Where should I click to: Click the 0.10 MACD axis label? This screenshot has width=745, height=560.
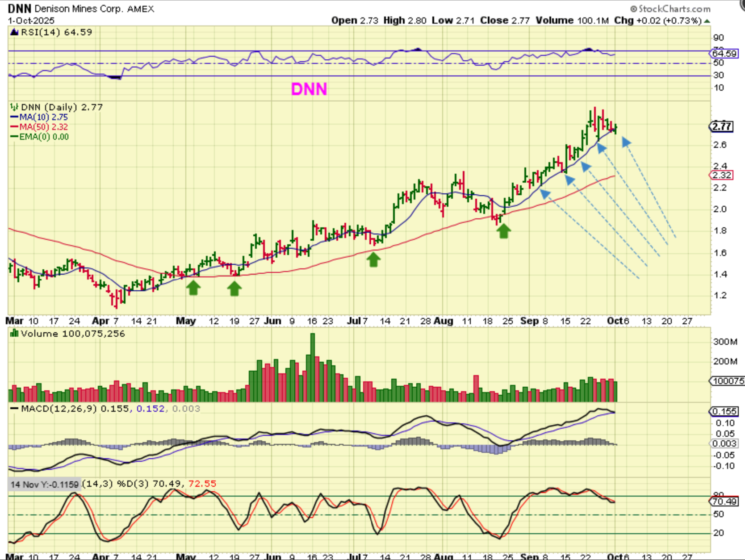(724, 423)
